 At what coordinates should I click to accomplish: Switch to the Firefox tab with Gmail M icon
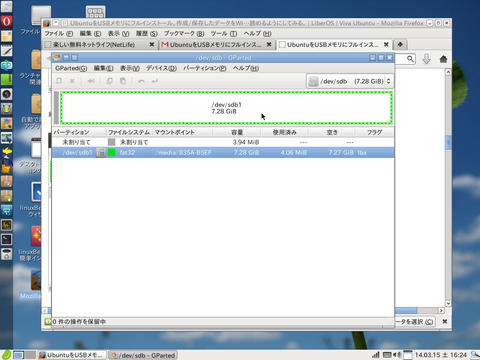click(x=216, y=44)
